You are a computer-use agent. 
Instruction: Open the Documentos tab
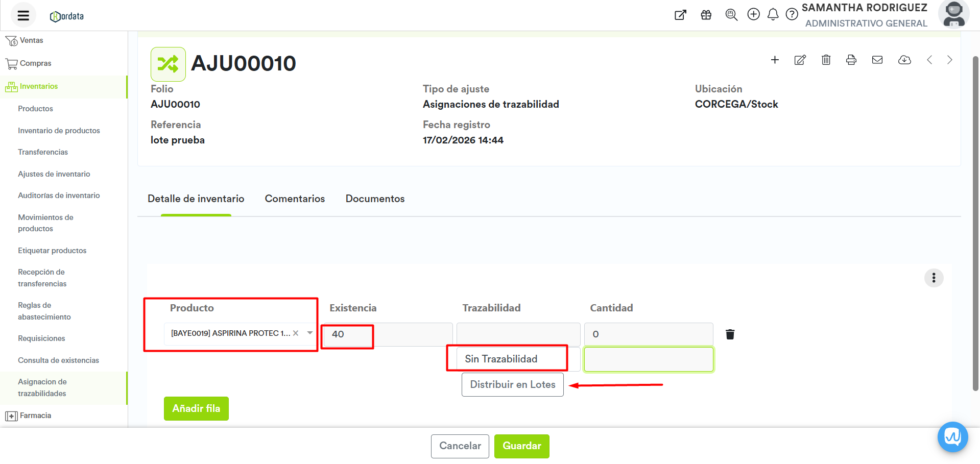tap(375, 199)
